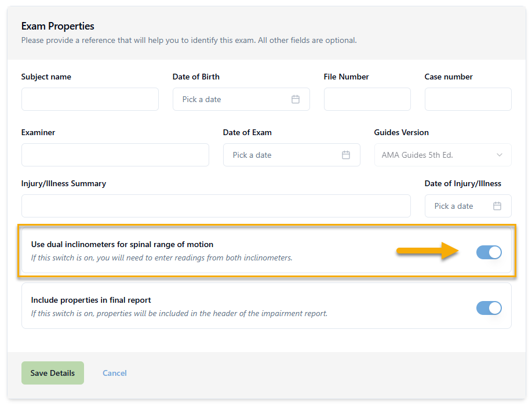Click chevron arrow on AMA Guides selector
Screen dimensions: 532x406
tap(500, 155)
